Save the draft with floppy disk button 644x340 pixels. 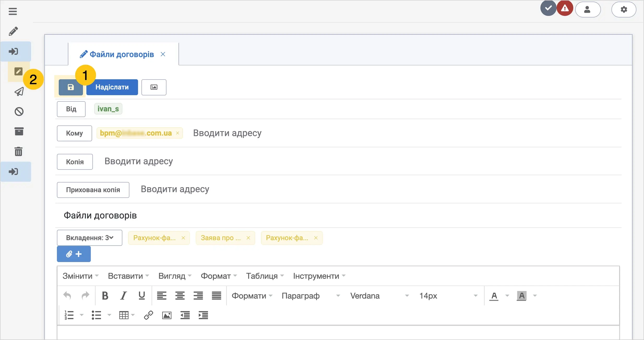(71, 87)
